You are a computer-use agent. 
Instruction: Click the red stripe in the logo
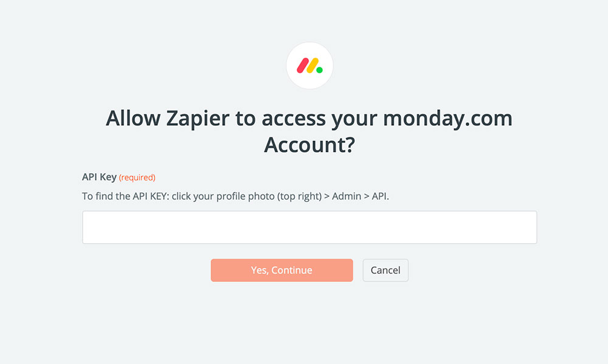[x=303, y=66]
